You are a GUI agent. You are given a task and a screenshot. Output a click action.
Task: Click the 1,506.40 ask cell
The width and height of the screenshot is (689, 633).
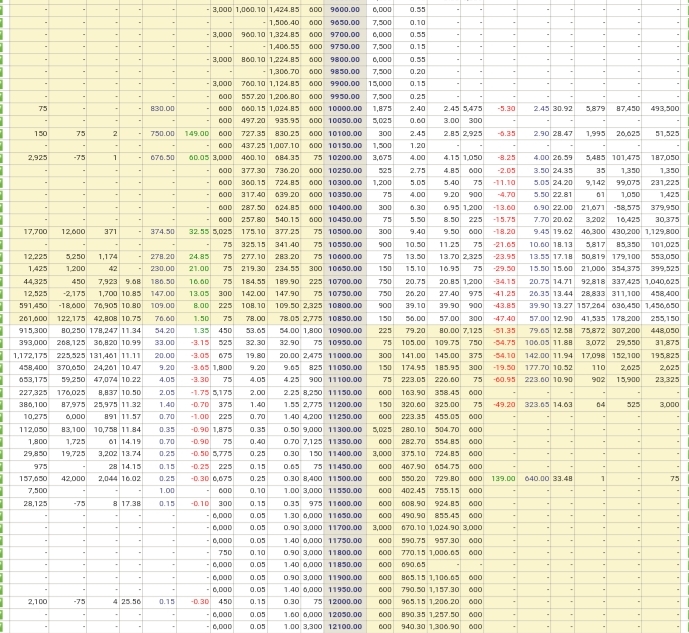pyautogui.click(x=284, y=22)
